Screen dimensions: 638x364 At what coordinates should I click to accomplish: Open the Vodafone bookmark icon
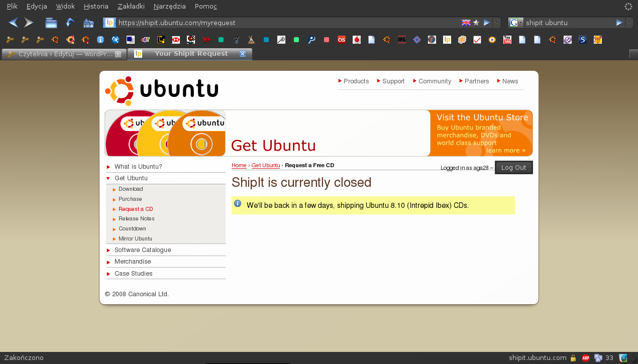[x=357, y=40]
